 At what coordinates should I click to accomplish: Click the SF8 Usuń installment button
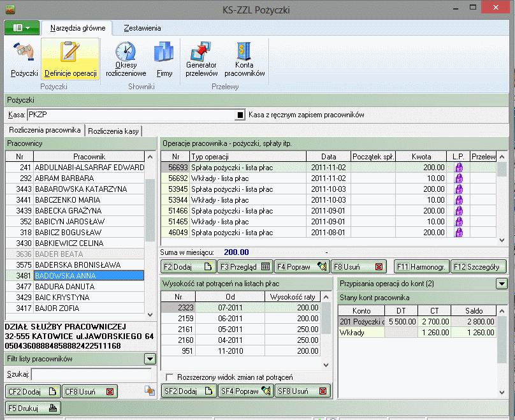(303, 391)
